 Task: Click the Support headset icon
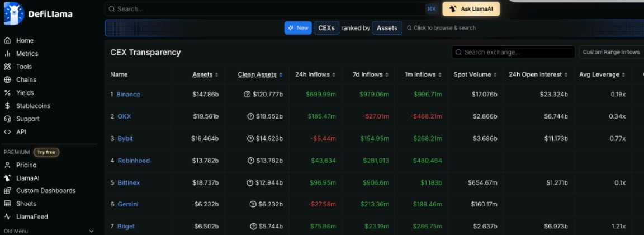(x=7, y=119)
